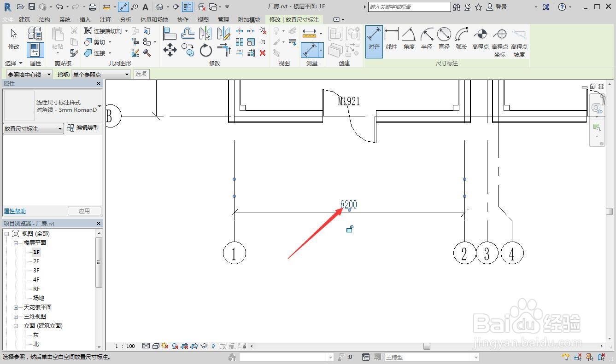Click the keyword search input field
The height and width of the screenshot is (364, 616).
point(409,7)
